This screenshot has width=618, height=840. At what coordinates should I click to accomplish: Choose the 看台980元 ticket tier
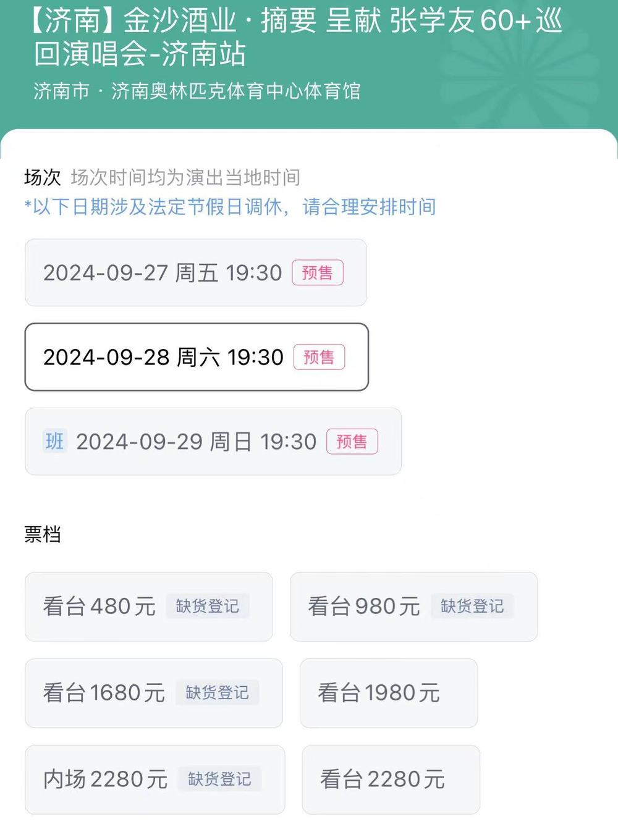click(414, 607)
